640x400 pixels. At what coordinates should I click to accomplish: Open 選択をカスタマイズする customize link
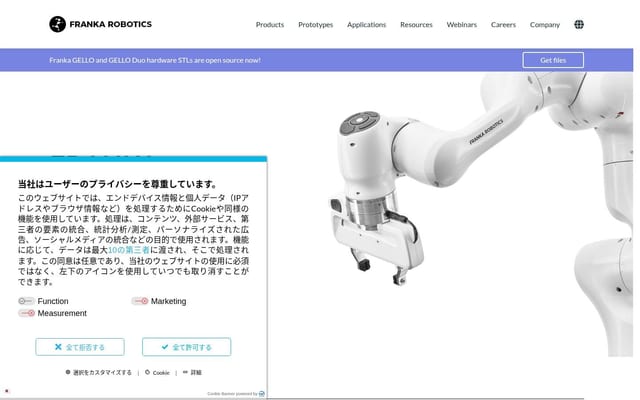[x=98, y=372]
